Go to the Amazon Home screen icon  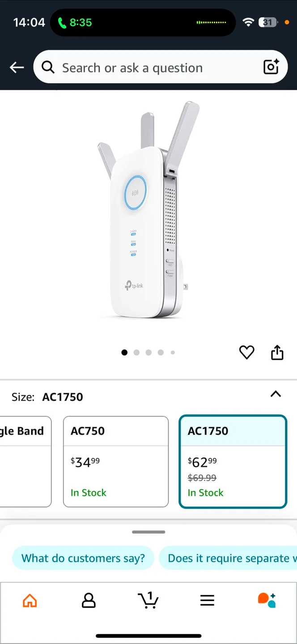point(30,601)
